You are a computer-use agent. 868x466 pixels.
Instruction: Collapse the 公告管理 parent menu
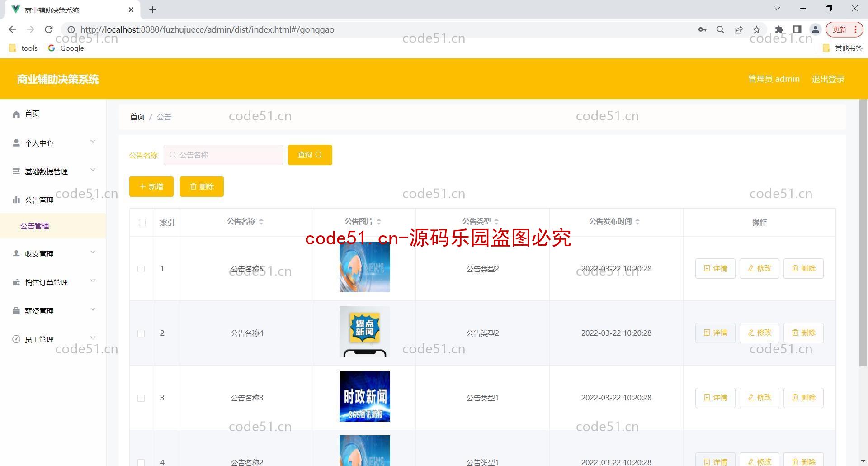[53, 200]
